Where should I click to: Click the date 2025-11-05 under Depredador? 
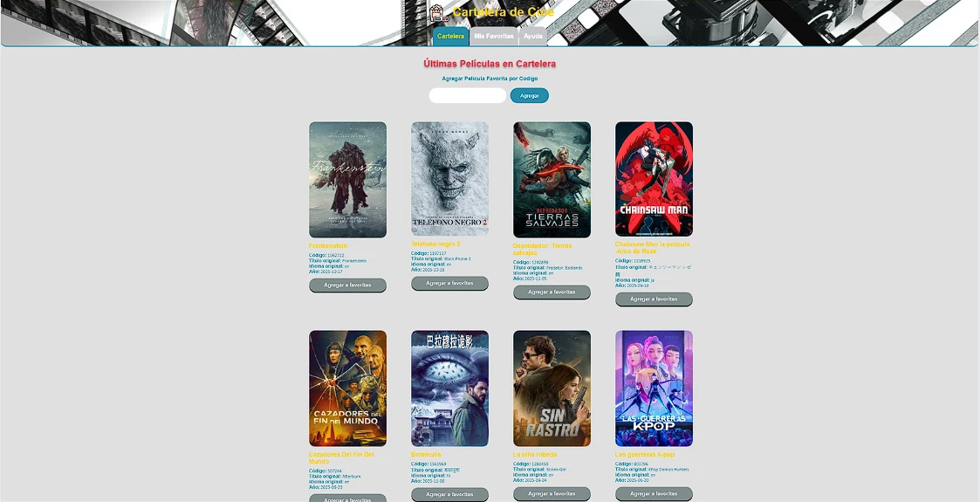pos(536,279)
